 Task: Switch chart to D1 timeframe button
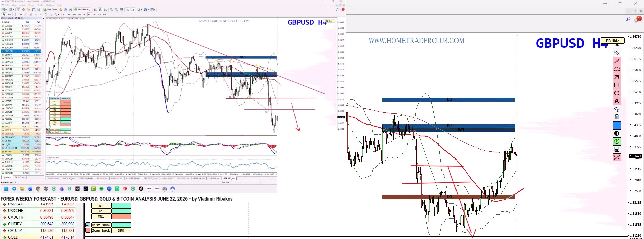[x=94, y=14]
